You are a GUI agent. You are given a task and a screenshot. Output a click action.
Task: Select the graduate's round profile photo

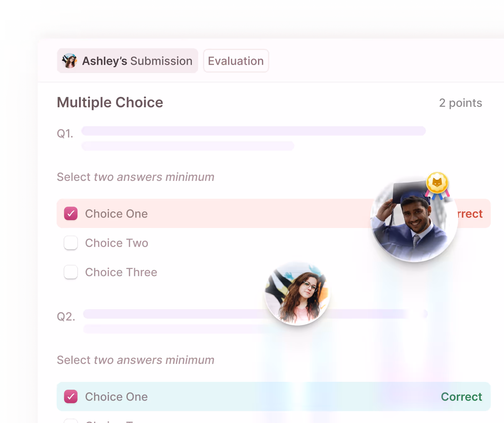click(414, 220)
